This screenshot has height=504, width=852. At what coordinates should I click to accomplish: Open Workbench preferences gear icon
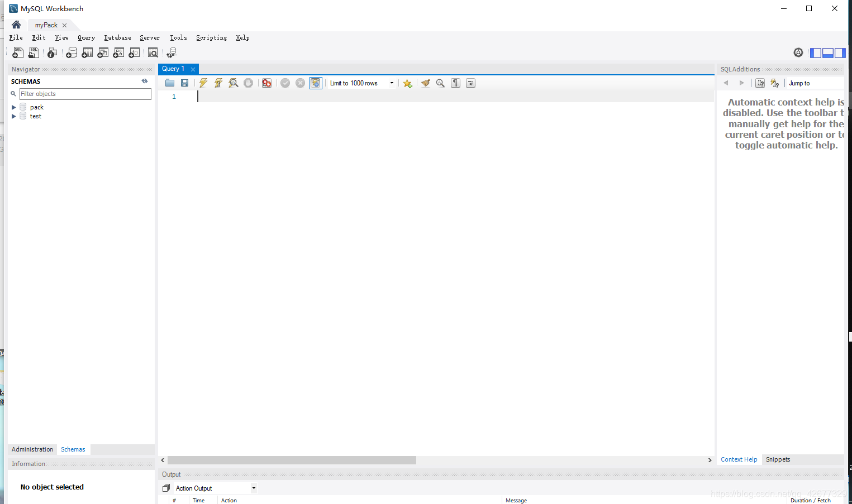798,52
